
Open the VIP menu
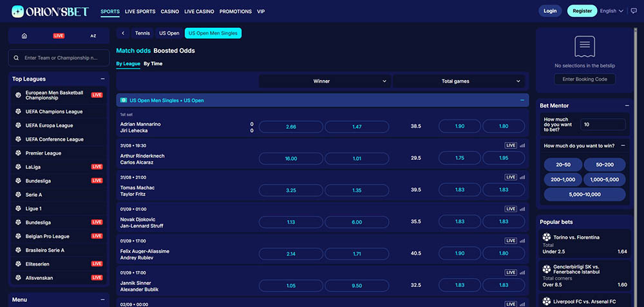click(261, 12)
